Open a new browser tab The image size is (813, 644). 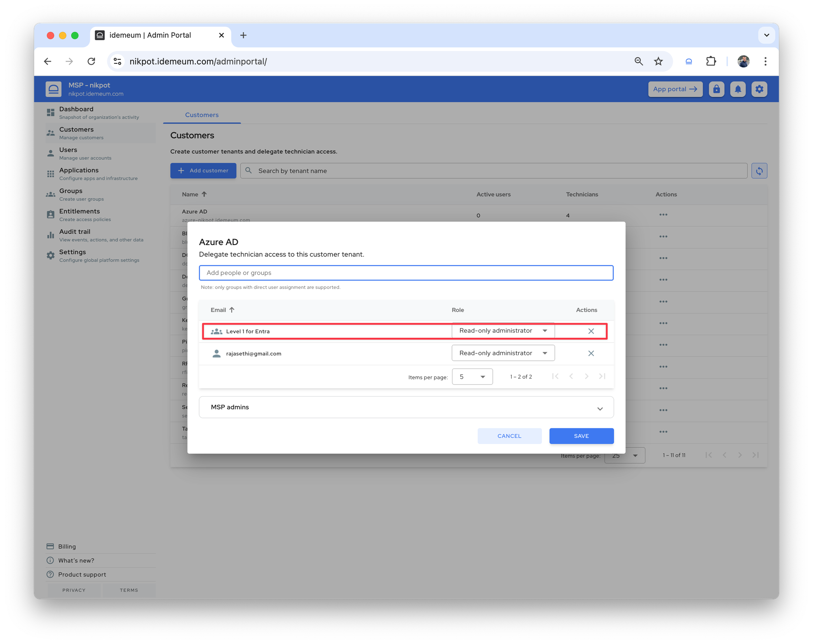pyautogui.click(x=243, y=35)
